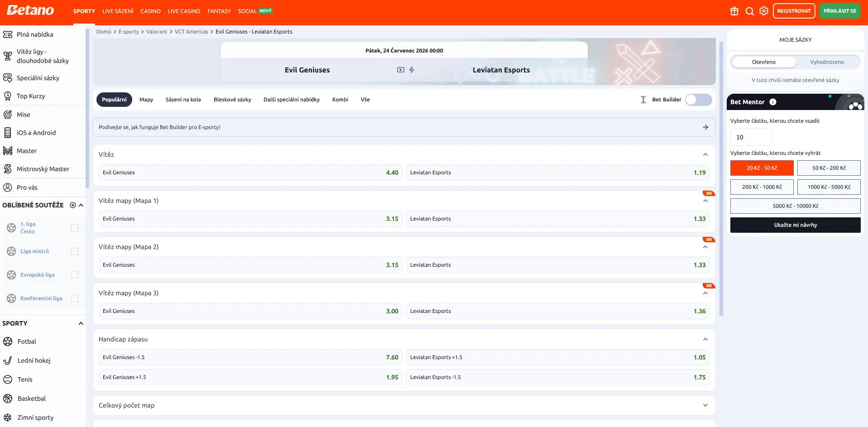Click the Betano logo
The image size is (868, 427).
[x=30, y=10]
